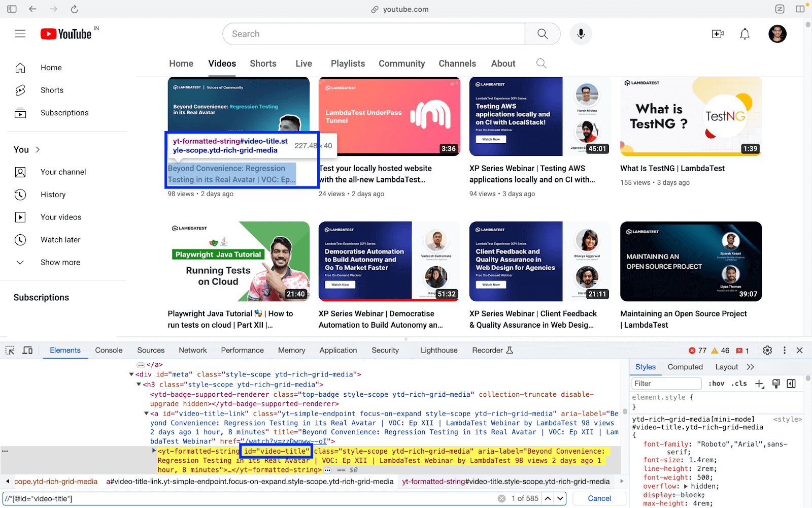Click the YouTube search input field
This screenshot has width=812, height=508.
pyautogui.click(x=374, y=34)
